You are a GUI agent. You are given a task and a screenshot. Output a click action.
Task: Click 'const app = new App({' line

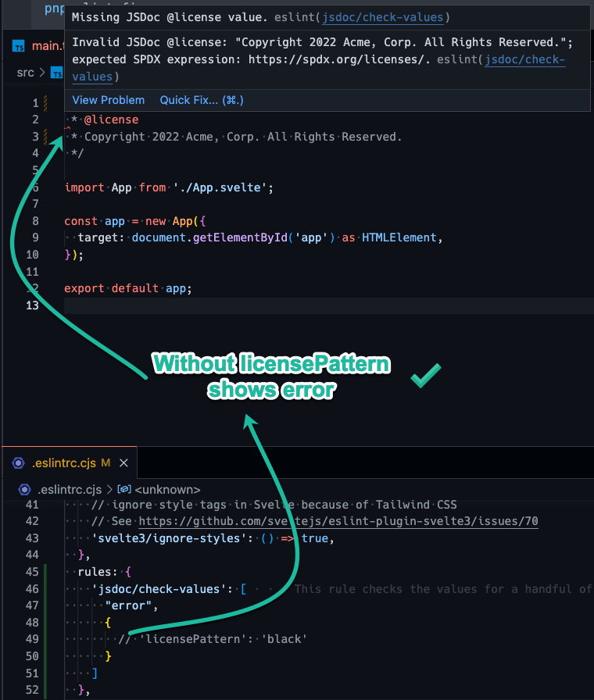point(135,221)
